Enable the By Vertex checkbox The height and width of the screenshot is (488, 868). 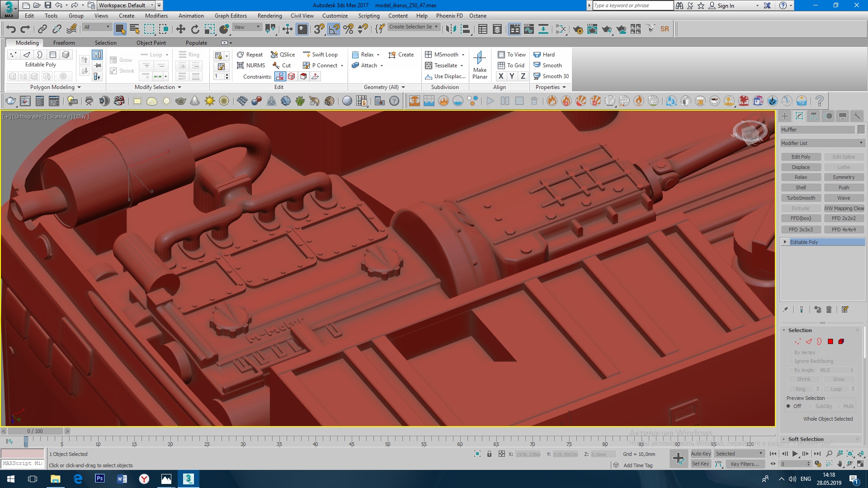pos(791,352)
